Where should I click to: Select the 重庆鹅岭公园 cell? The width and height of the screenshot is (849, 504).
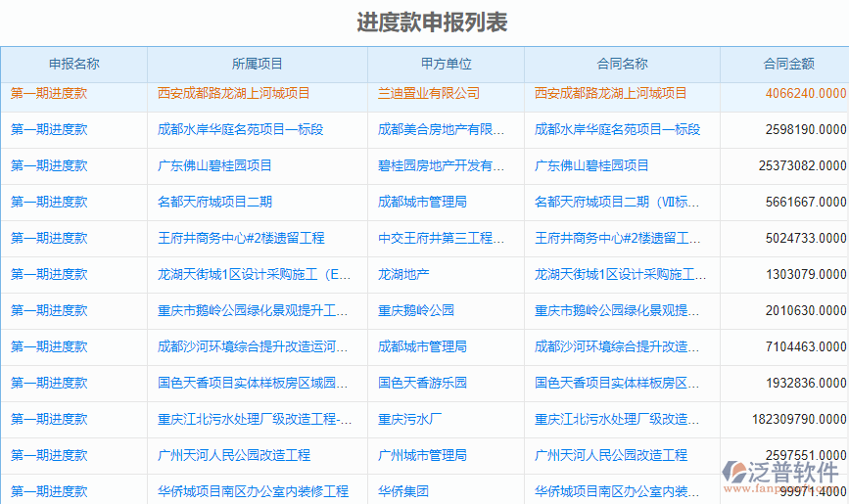(x=416, y=311)
